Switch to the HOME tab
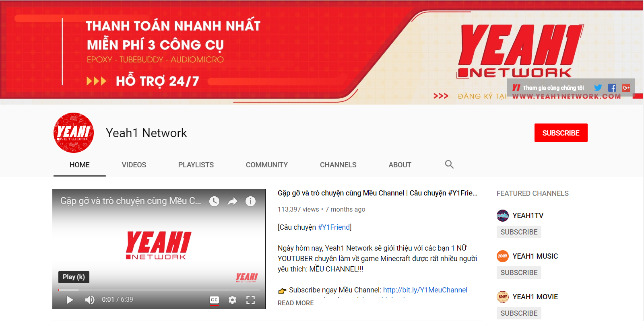 80,165
